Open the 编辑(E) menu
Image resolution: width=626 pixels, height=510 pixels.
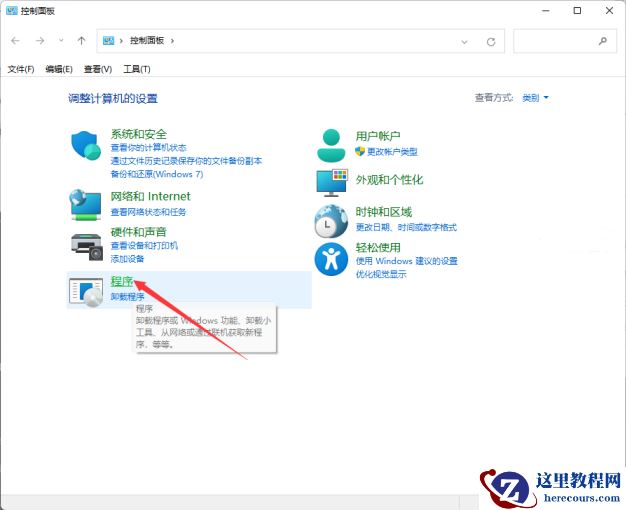pos(59,69)
